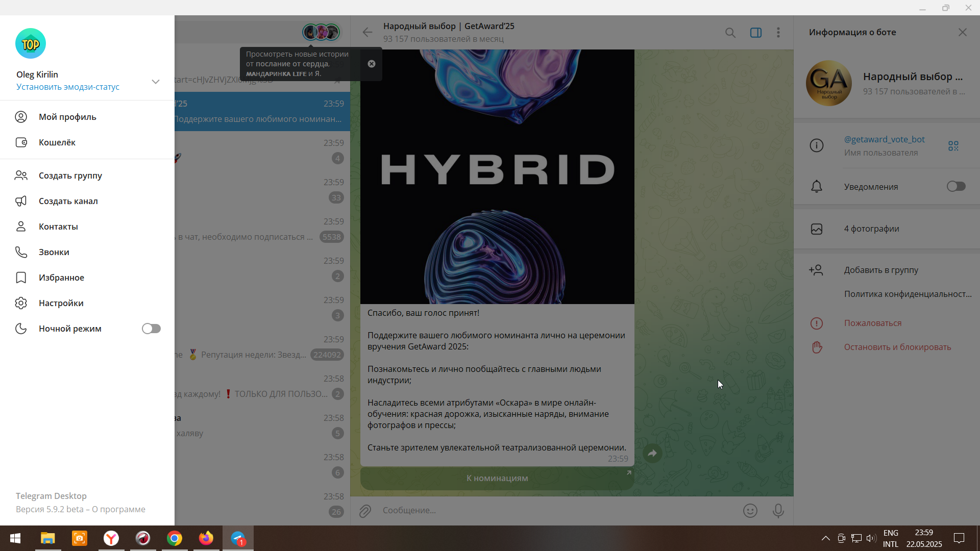Open the emoji picker smiley icon
The image size is (980, 551).
[750, 511]
